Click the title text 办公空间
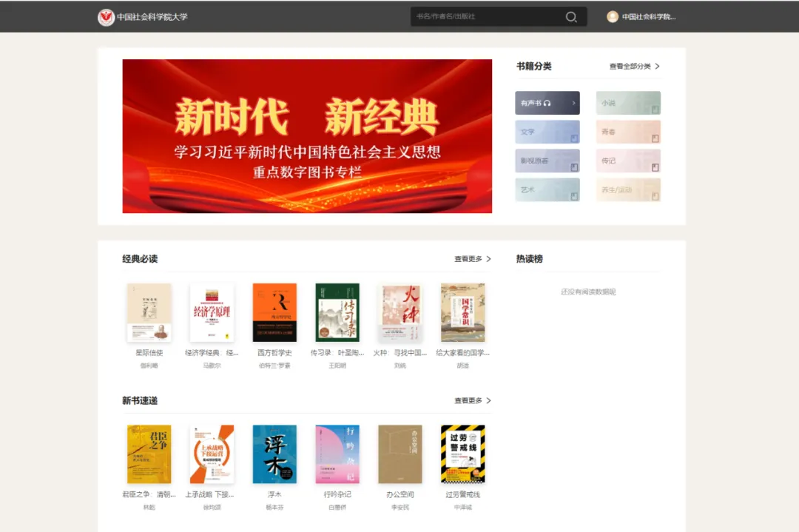Screen dimensions: 799x532 coord(400,494)
